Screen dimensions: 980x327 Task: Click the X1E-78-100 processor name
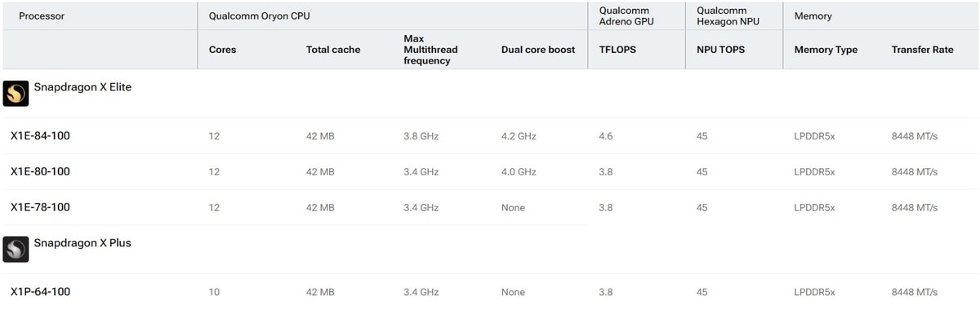(x=40, y=208)
